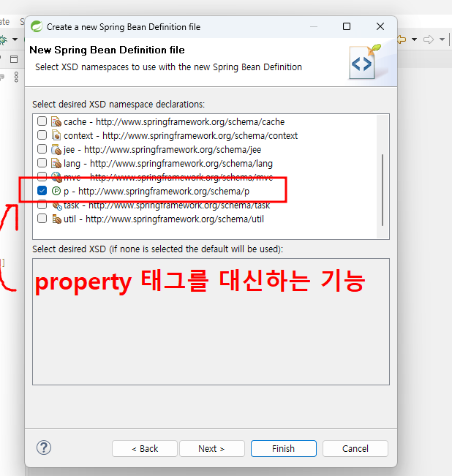Select the lang schema URL row
This screenshot has height=476, width=452.
[x=168, y=164]
